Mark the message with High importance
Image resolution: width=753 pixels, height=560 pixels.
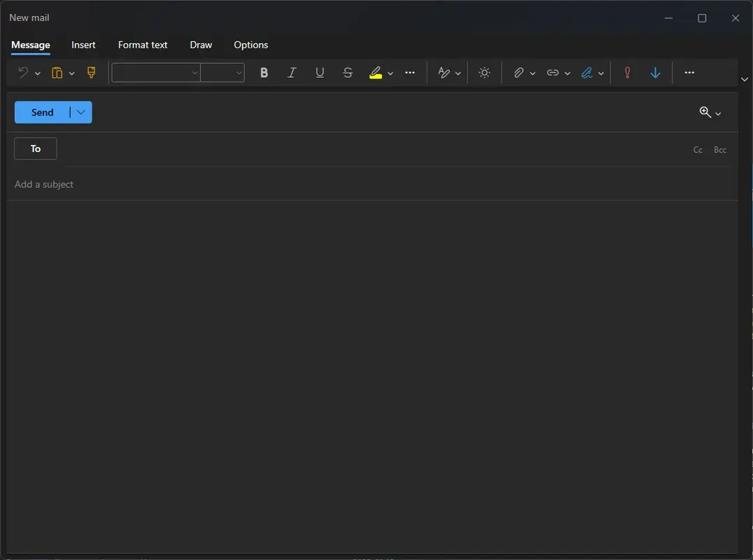pos(626,72)
